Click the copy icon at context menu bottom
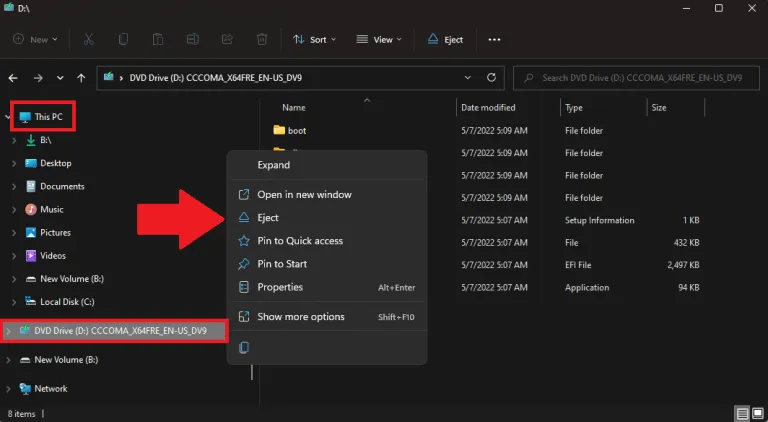768x422 pixels. (244, 347)
